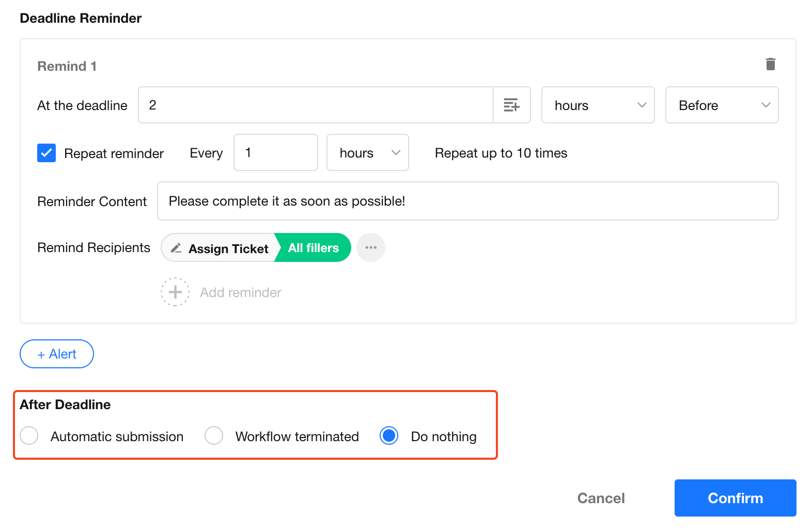Open the repeat interval hours dropdown
Image resolution: width=812 pixels, height=530 pixels.
pyautogui.click(x=367, y=153)
